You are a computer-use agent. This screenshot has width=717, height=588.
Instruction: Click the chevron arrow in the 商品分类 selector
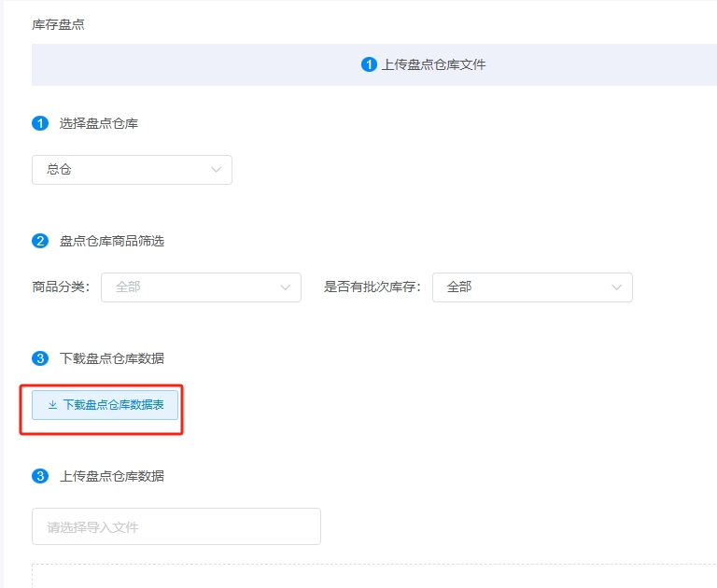(x=286, y=287)
